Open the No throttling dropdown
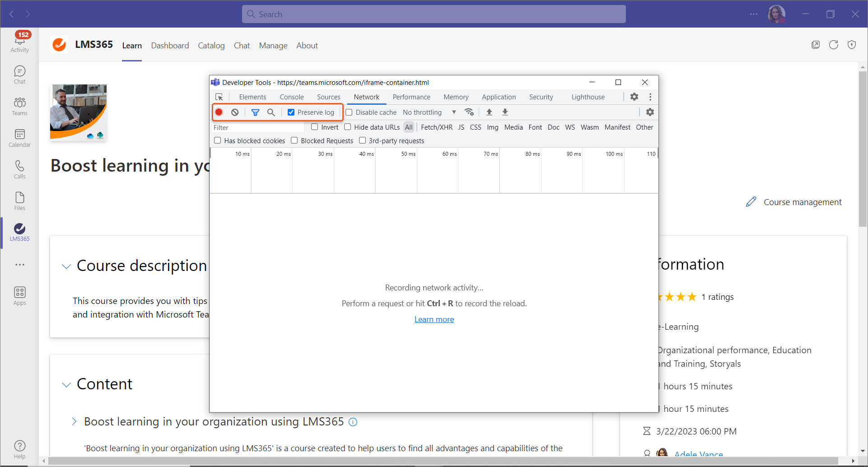868x467 pixels. (x=429, y=112)
